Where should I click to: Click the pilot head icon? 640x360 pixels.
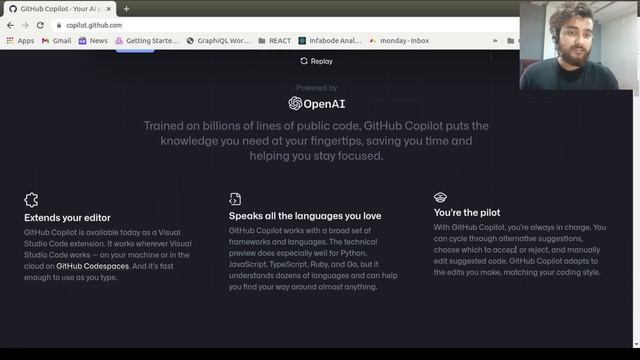440,198
